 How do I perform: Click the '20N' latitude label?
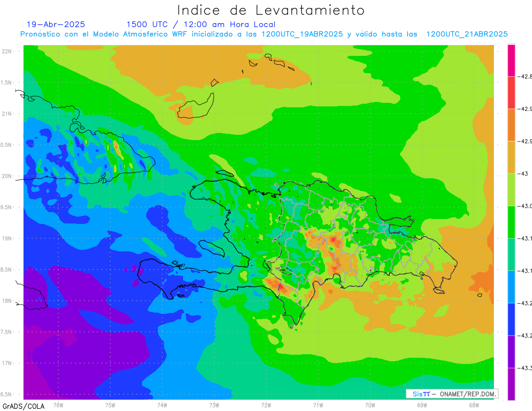[x=8, y=176]
